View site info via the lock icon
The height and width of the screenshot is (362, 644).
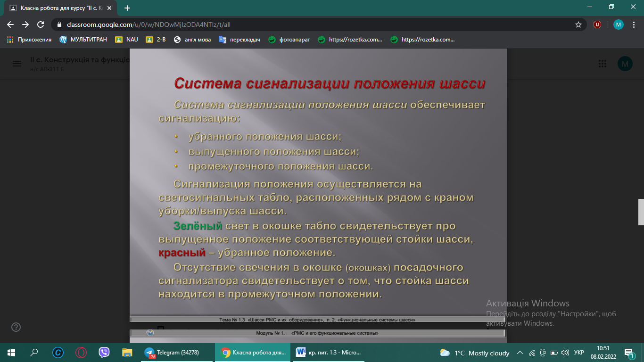click(59, 25)
